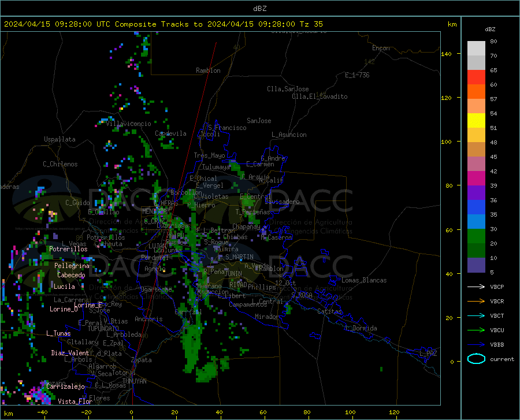The height and width of the screenshot is (420, 520).
Task: Click the dBZ header above color scale
Action: tap(490, 29)
